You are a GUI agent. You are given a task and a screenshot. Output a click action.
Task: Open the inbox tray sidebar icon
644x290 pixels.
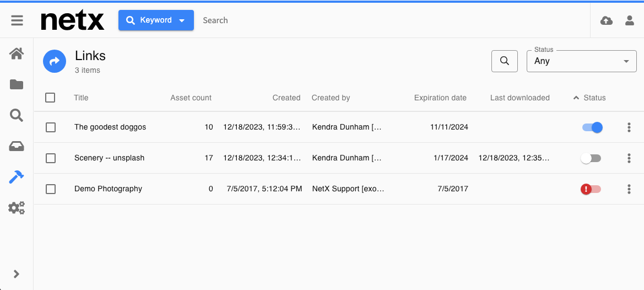[x=17, y=146]
